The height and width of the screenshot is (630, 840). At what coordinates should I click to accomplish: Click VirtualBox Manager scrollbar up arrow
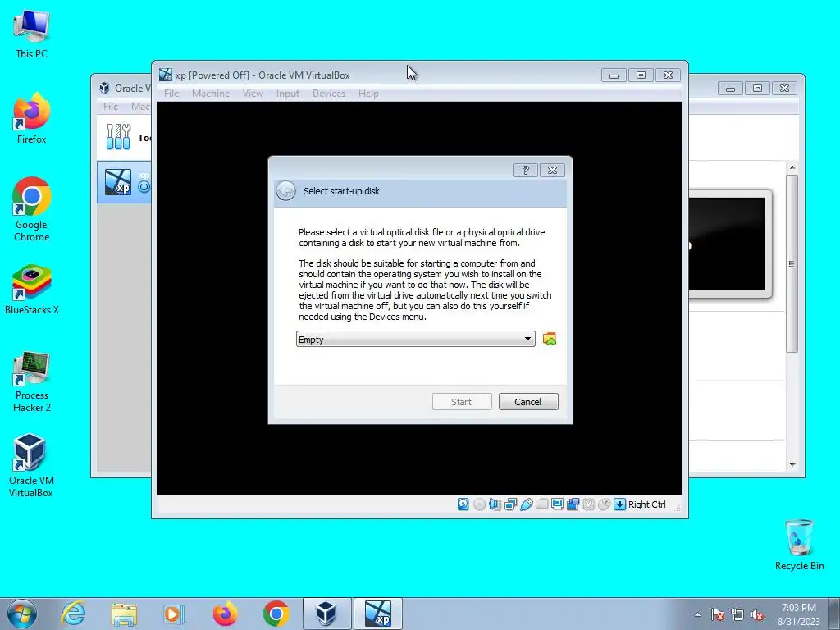[x=792, y=167]
